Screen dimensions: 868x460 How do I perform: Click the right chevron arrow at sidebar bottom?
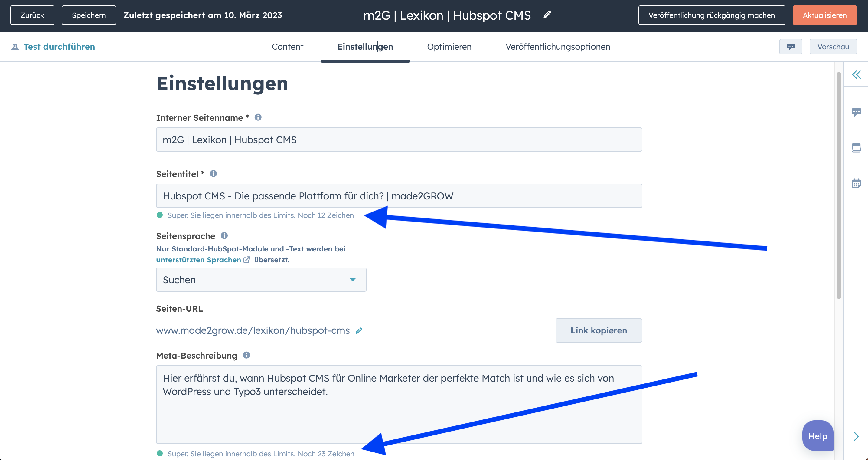tap(856, 436)
